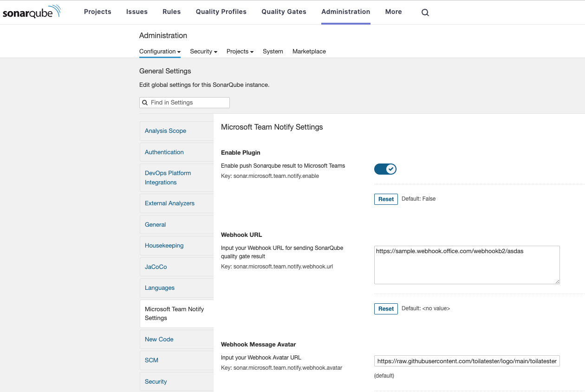Focus the Find in Settings search field
Image resolution: width=585 pixels, height=392 pixels.
click(x=184, y=103)
